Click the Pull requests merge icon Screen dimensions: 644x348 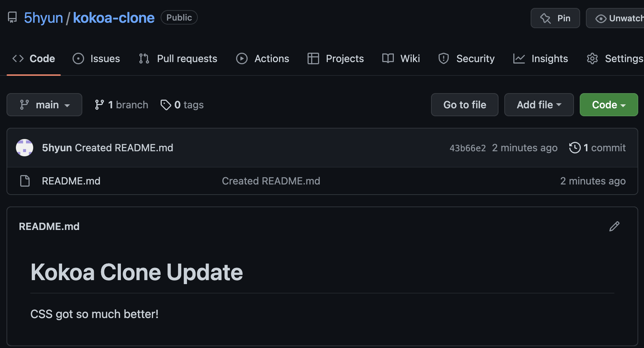pos(144,58)
